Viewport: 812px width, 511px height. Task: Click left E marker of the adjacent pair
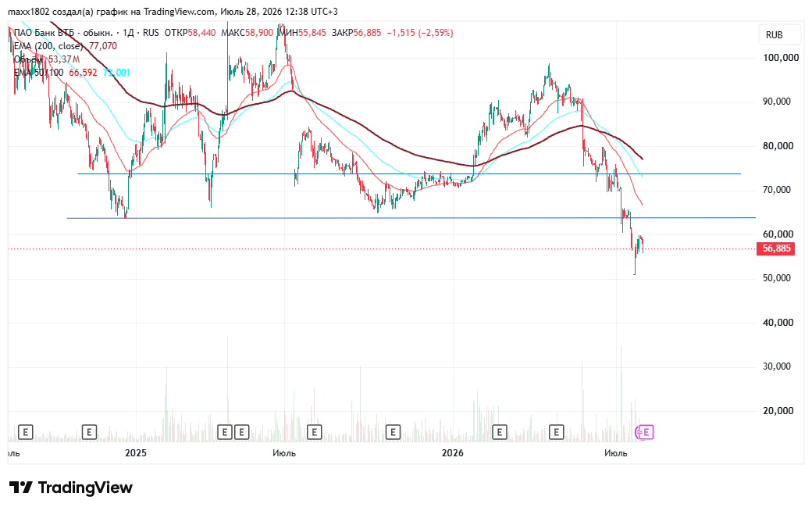[x=225, y=432]
